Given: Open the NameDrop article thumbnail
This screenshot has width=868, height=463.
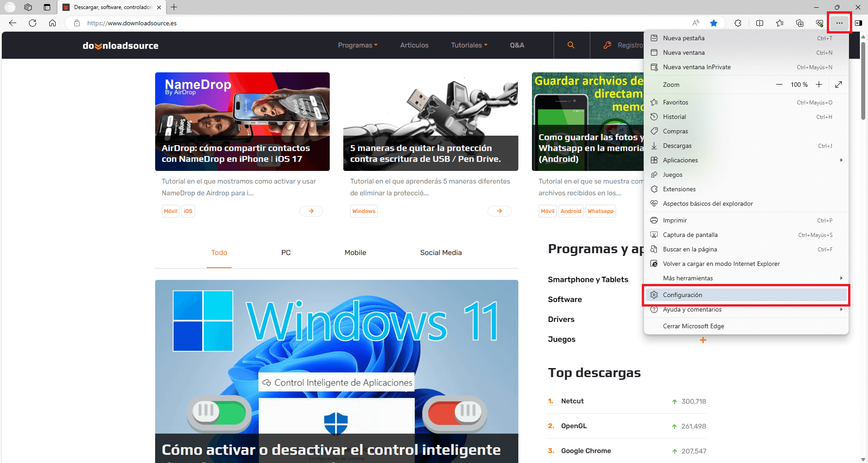Looking at the screenshot, I should click(242, 122).
